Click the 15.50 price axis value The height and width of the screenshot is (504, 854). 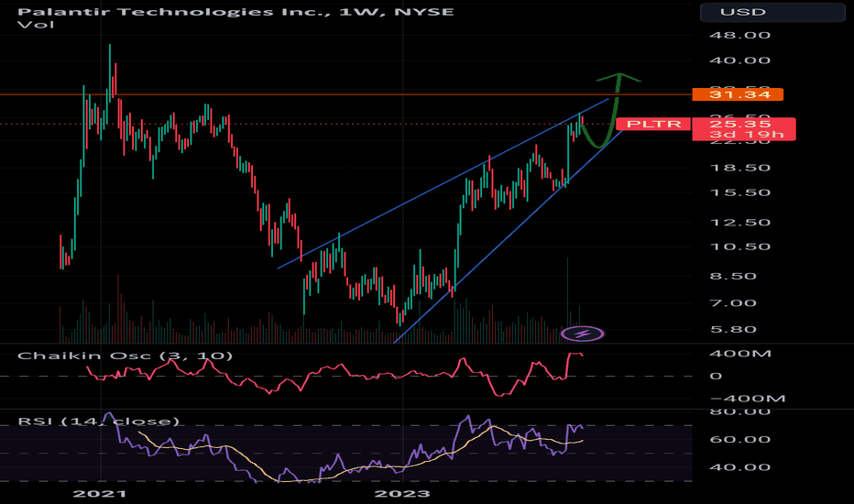[x=739, y=192]
